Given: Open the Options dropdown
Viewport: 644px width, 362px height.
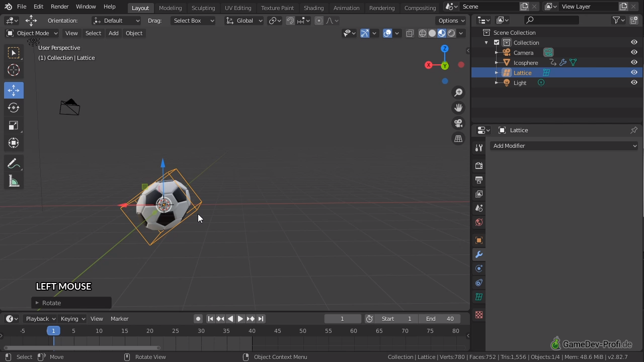Looking at the screenshot, I should click(x=451, y=21).
